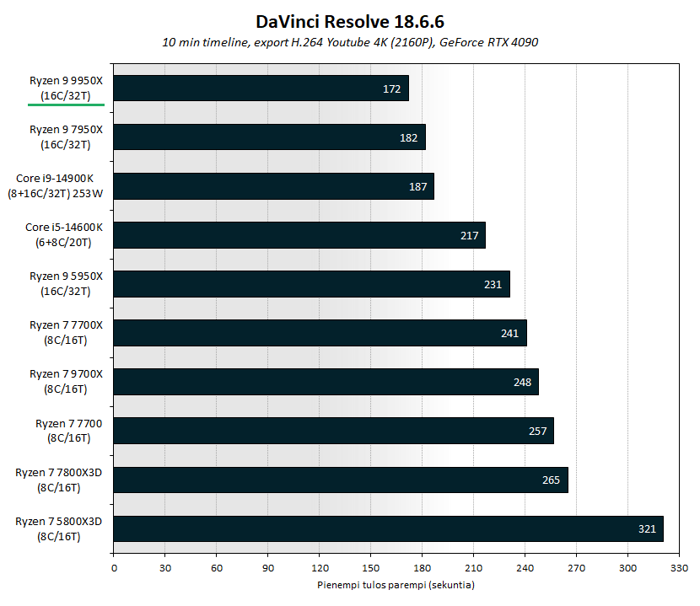This screenshot has height=606, width=700.
Task: Select the bar value '182'
Action: click(x=408, y=138)
